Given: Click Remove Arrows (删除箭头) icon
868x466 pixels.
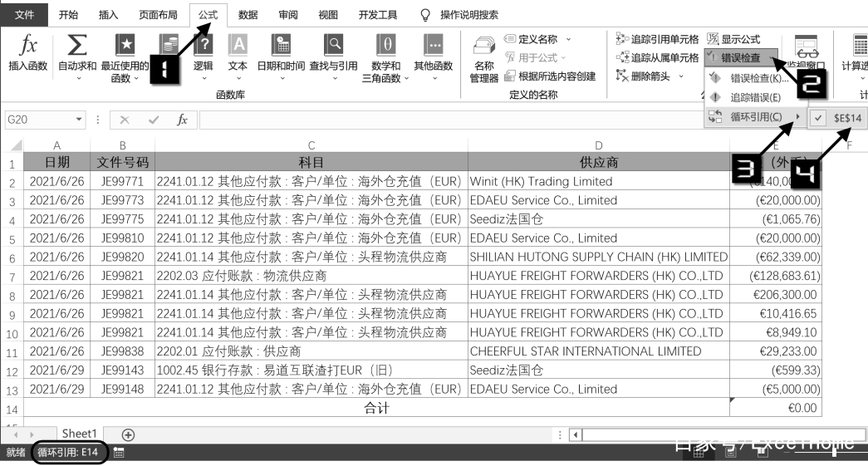Looking at the screenshot, I should pos(622,76).
